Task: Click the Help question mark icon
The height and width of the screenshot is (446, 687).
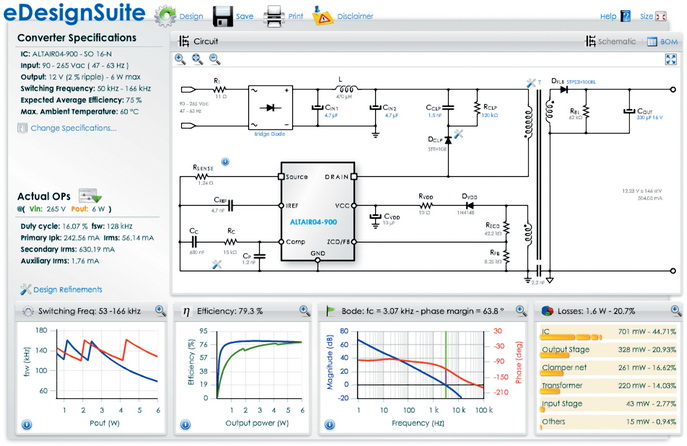Action: (x=627, y=16)
